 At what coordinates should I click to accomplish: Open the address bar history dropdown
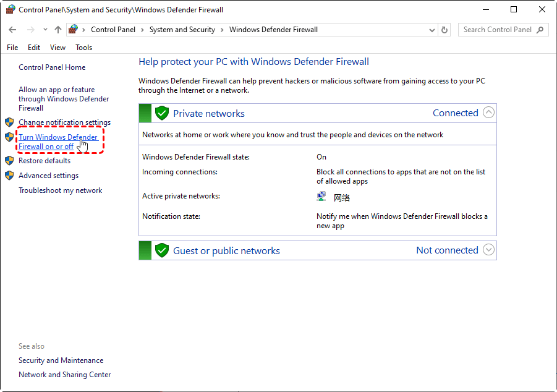coord(432,30)
